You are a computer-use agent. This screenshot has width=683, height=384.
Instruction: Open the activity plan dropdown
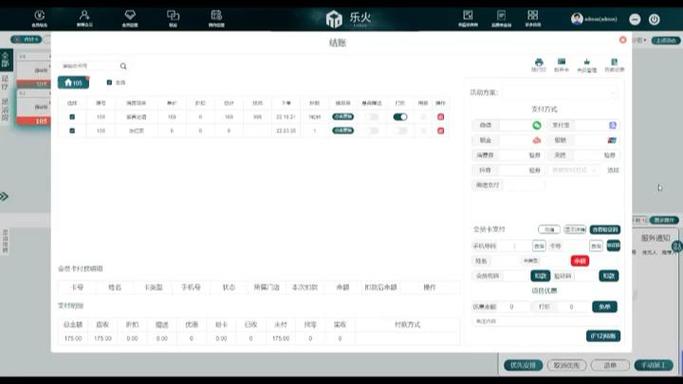coord(561,93)
